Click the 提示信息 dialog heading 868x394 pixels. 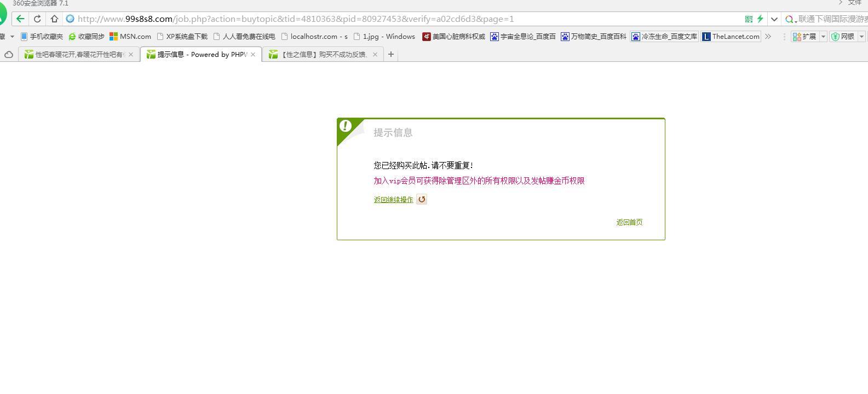click(x=393, y=132)
